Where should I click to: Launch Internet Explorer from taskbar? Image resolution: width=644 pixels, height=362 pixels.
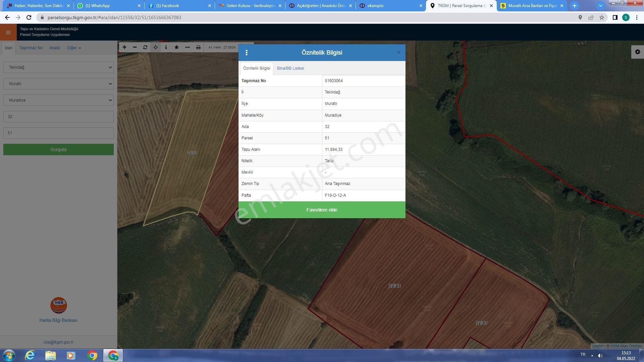point(30,355)
